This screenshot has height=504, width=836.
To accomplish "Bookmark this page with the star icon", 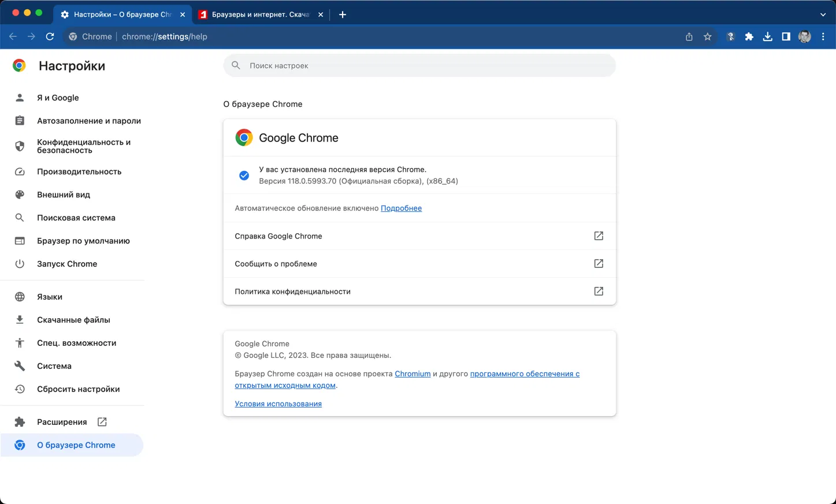I will click(x=707, y=36).
